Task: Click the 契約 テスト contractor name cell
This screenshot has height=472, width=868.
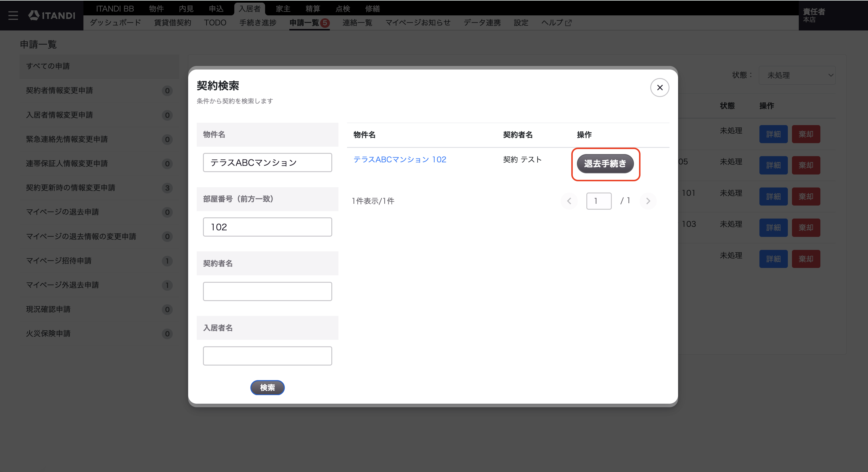Action: (x=522, y=159)
